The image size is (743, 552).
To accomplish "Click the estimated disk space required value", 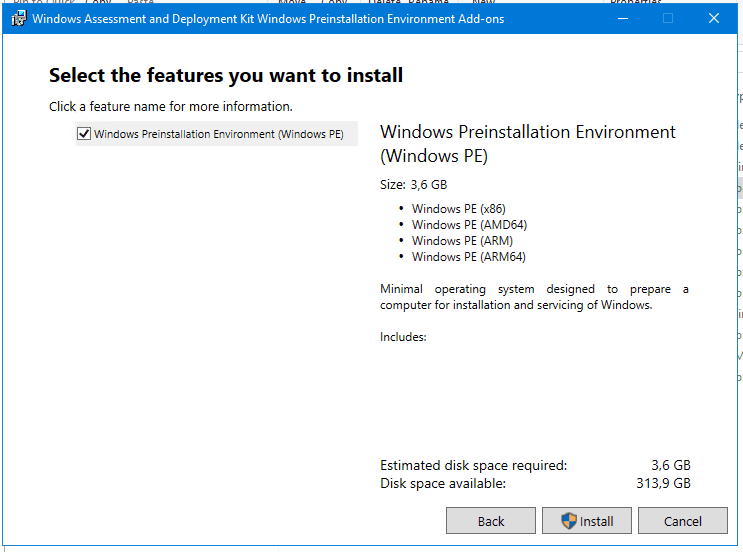I will [x=670, y=465].
